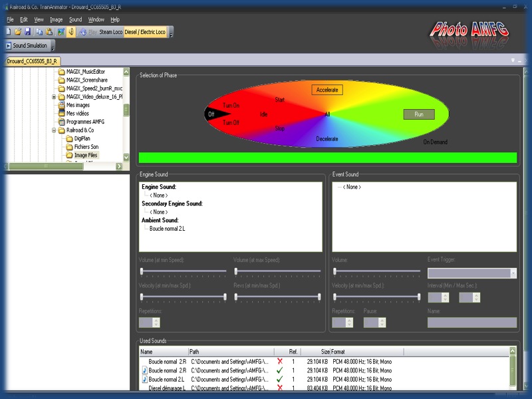Image resolution: width=532 pixels, height=399 pixels.
Task: Select the Stop phase
Action: (x=279, y=128)
